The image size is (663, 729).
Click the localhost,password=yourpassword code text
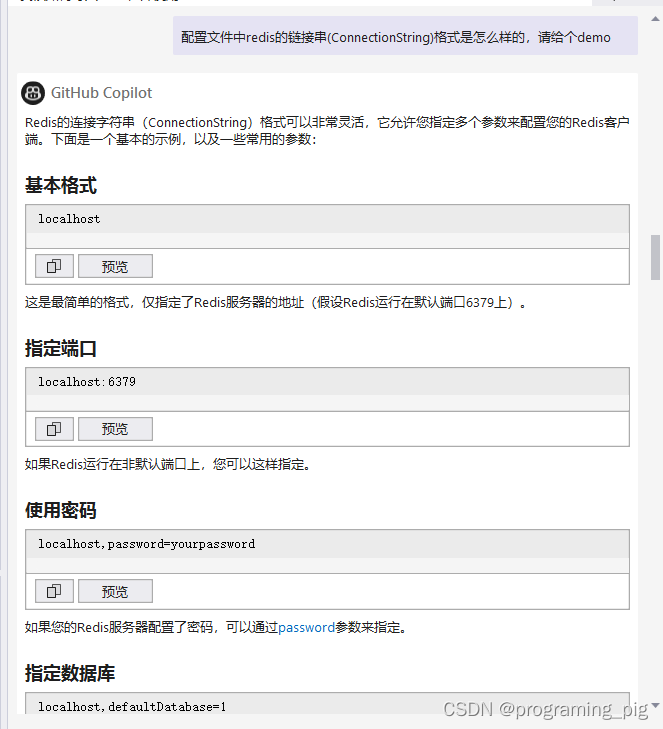point(146,544)
